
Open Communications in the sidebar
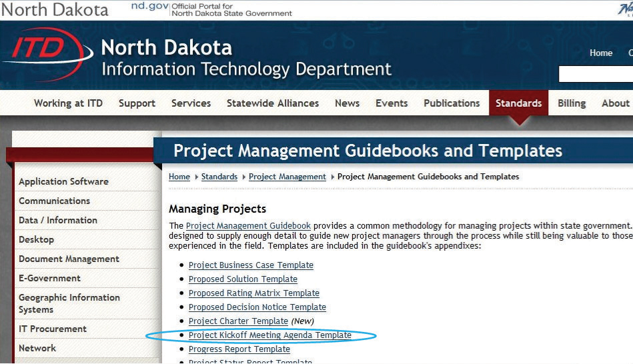(55, 201)
